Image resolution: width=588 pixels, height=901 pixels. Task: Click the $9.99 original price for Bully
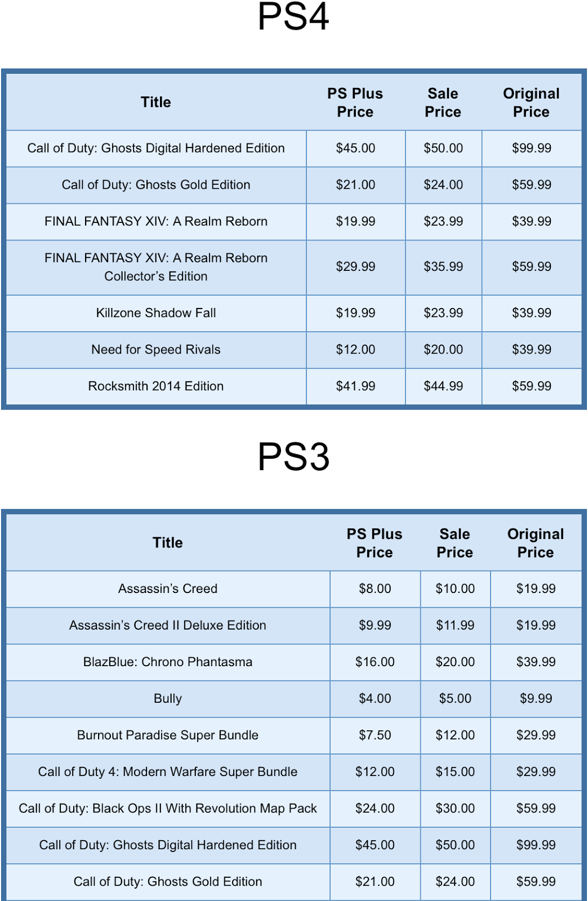[x=536, y=699]
